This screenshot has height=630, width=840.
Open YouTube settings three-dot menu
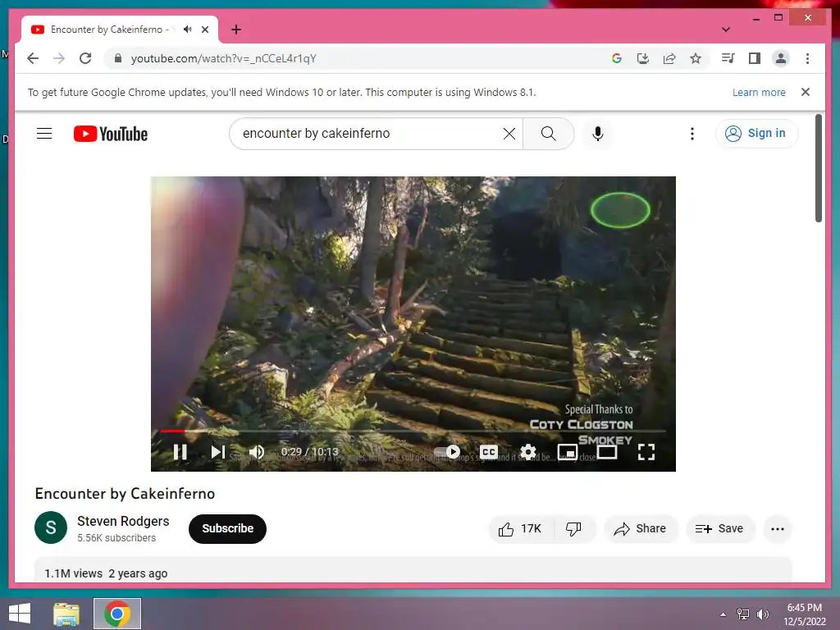[692, 134]
